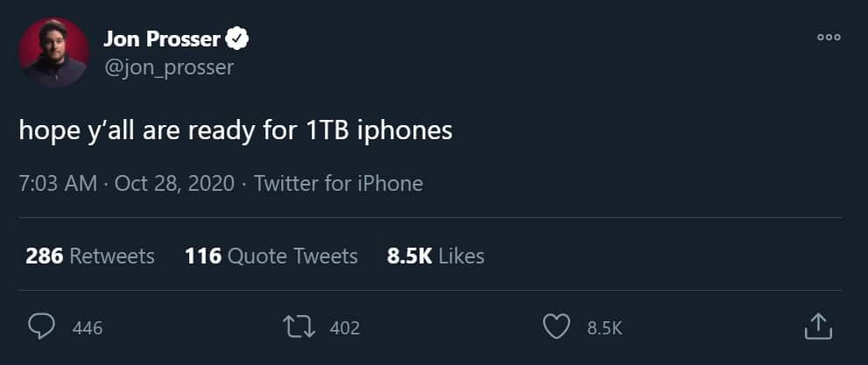This screenshot has width=868, height=365.
Task: View the 116 Quote Tweets list
Action: click(271, 256)
